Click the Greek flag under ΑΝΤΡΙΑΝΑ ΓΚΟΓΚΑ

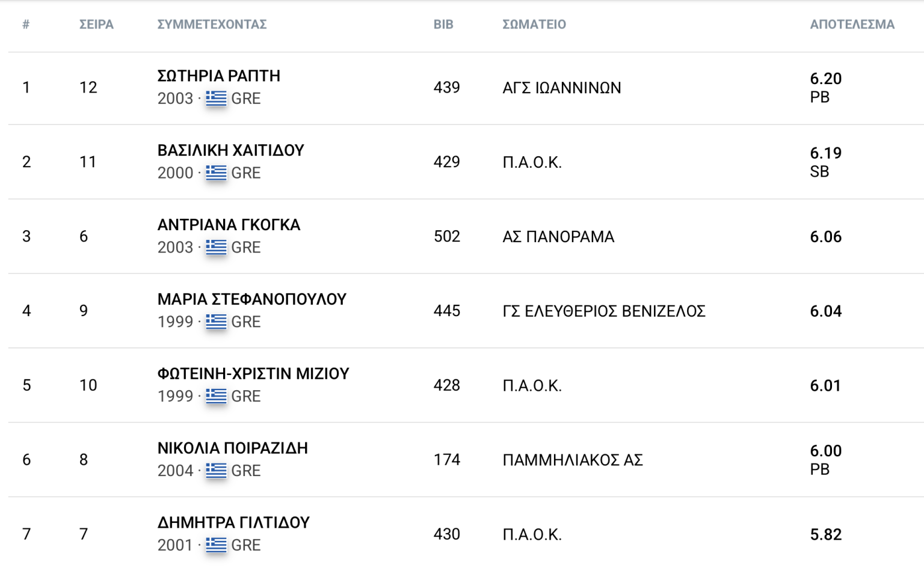point(216,248)
